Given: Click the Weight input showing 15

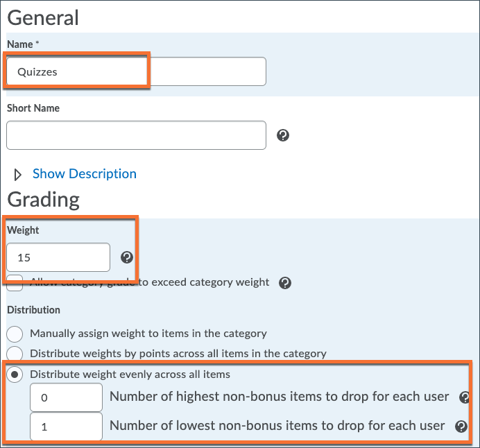Looking at the screenshot, I should [58, 257].
